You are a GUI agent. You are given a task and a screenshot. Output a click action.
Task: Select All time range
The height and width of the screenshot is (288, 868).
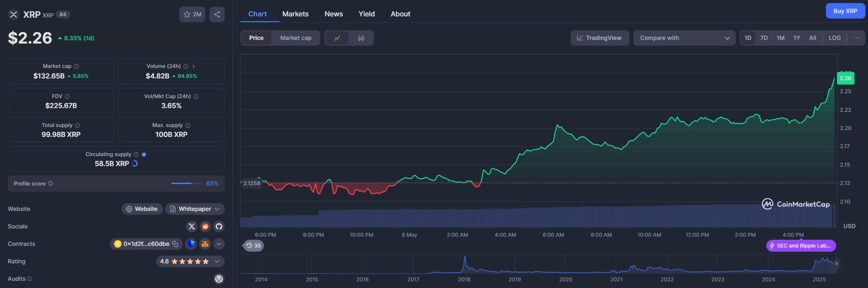pos(813,38)
